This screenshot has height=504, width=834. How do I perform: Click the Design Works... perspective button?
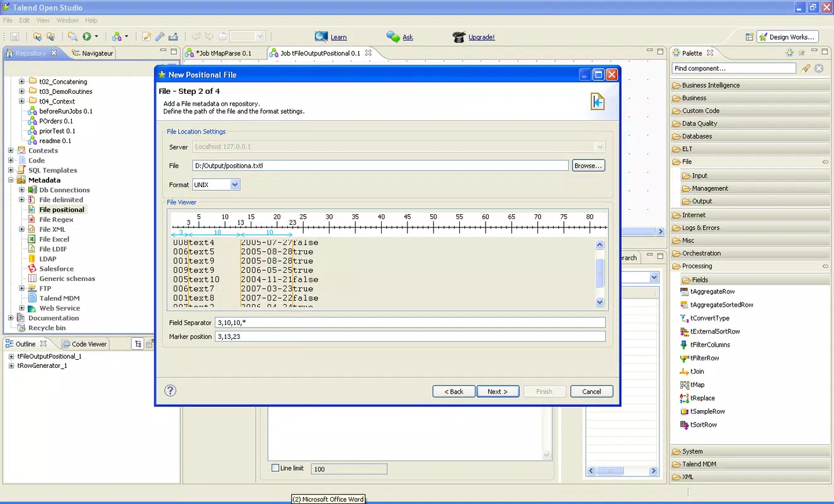(x=788, y=37)
